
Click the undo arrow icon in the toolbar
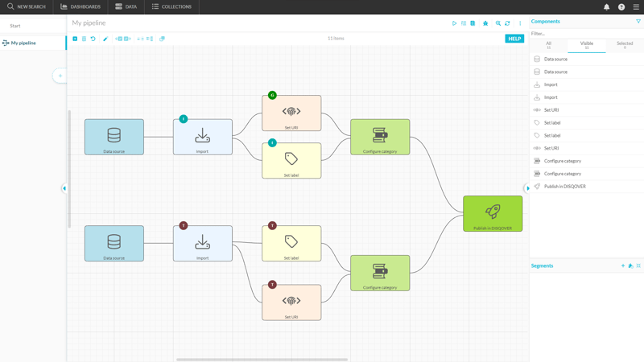(x=93, y=39)
